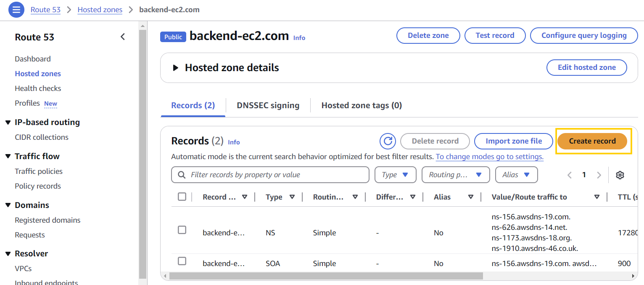
Task: Open the Alias filter dropdown
Action: click(x=517, y=175)
